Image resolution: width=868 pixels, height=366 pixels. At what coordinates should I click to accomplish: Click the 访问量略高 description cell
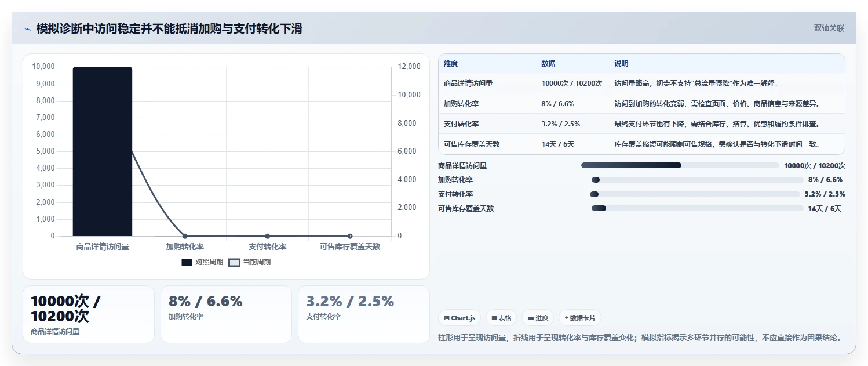pos(696,84)
